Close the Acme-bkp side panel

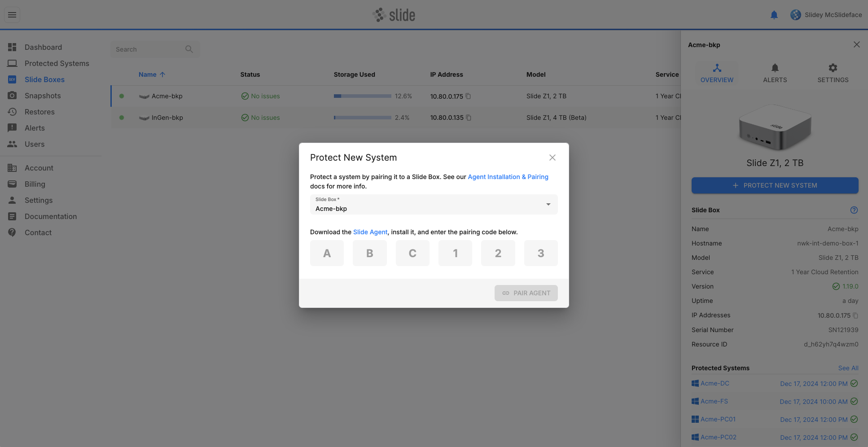click(x=857, y=44)
